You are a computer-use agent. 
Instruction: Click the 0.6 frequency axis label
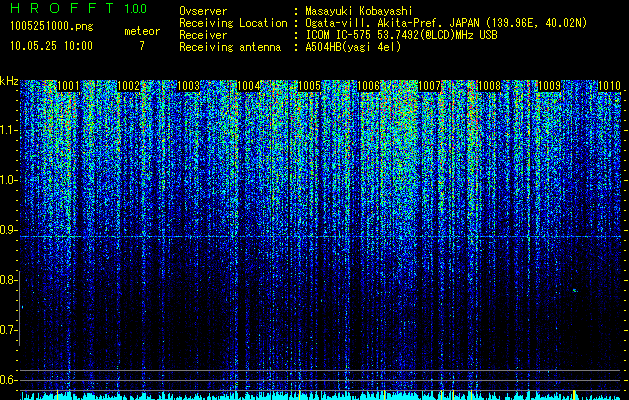pos(8,380)
